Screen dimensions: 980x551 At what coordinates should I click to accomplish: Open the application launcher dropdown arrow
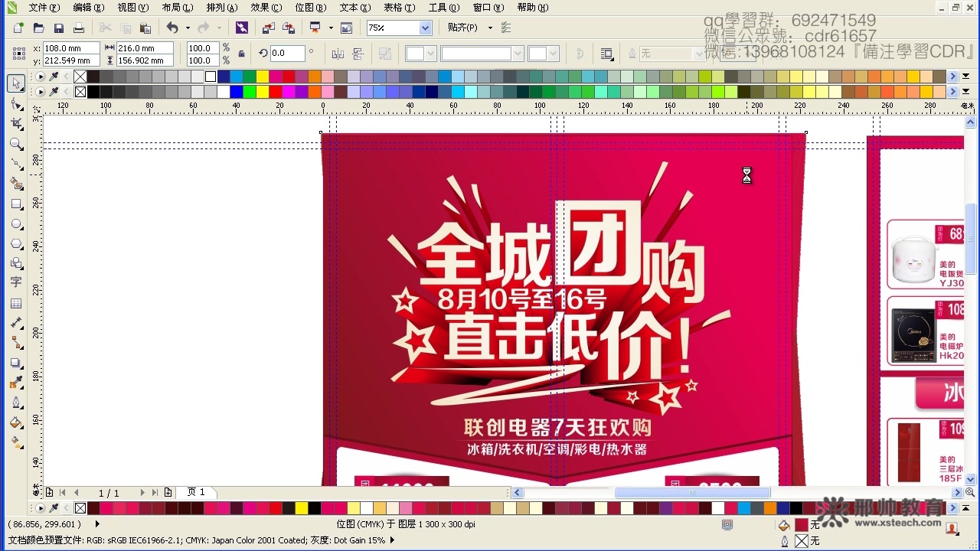tap(331, 28)
